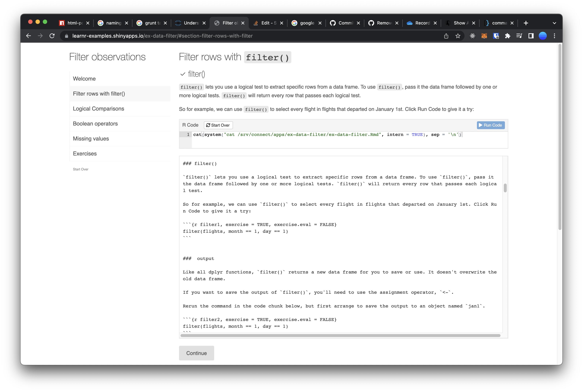Screen dimensions: 583x392
Task: Click the React DevTools extension icon
Action: (472, 36)
